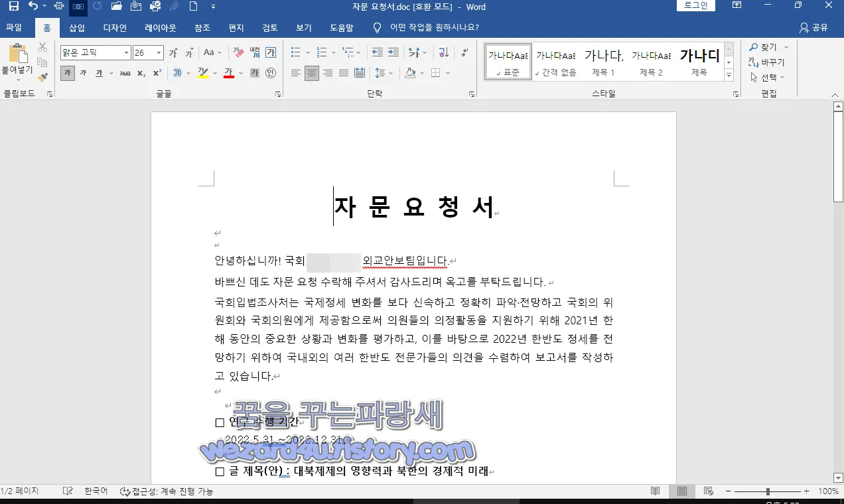This screenshot has height=504, width=844.
Task: Click the Copy icon in clipboard group
Action: pyautogui.click(x=42, y=62)
